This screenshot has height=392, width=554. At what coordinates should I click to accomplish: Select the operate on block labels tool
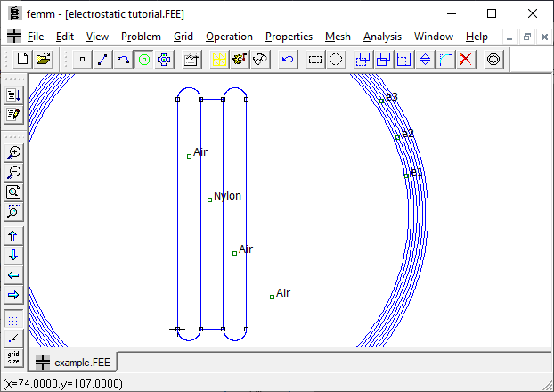(x=143, y=60)
